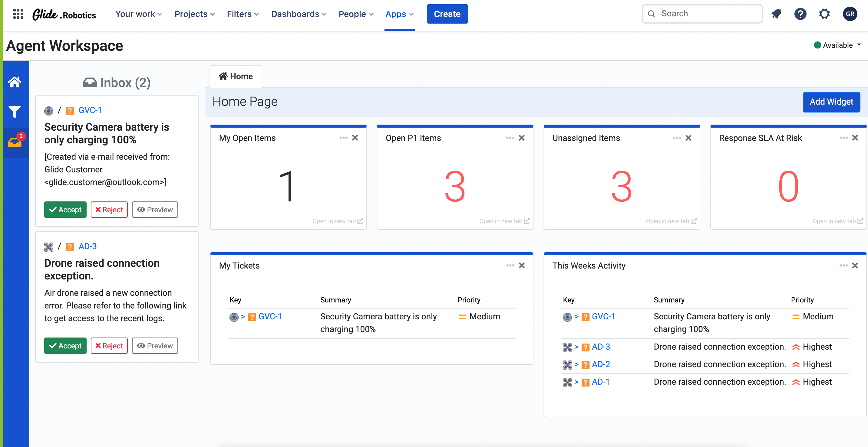Accept the AD-3 drone ticket
The height and width of the screenshot is (447, 868).
pyautogui.click(x=65, y=346)
